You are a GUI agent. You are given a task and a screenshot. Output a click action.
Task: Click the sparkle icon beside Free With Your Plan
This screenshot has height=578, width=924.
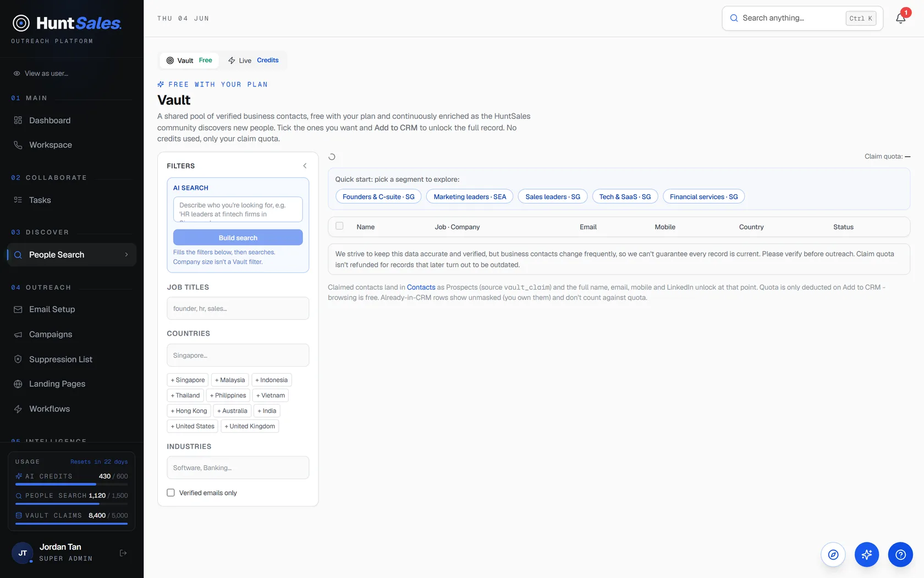click(161, 84)
